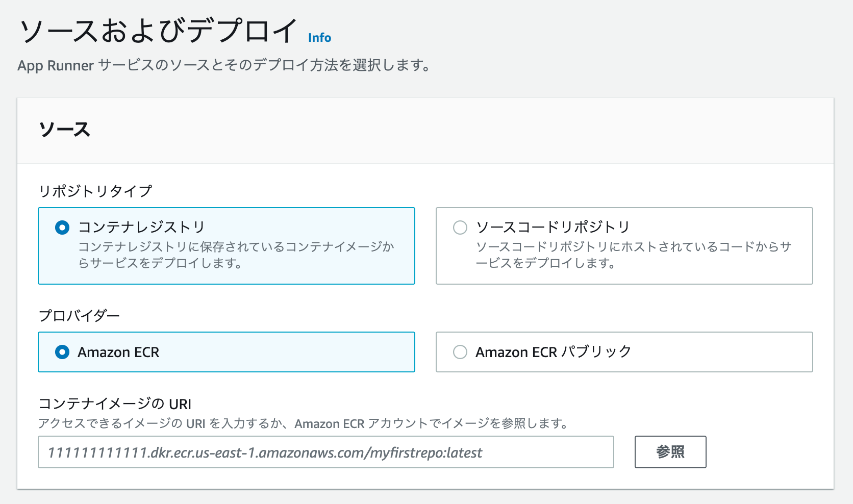Click the Amazon ECR パブリック tile label text
The image size is (853, 504).
tap(554, 352)
